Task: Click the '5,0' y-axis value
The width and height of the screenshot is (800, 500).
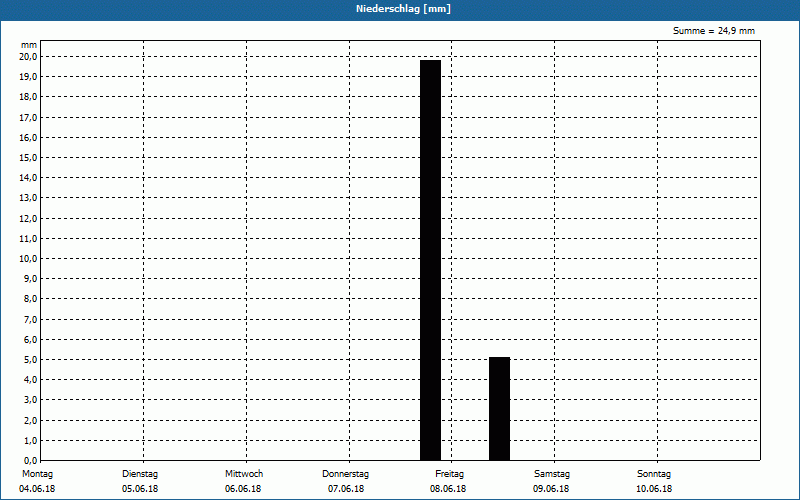Action: (x=30, y=360)
